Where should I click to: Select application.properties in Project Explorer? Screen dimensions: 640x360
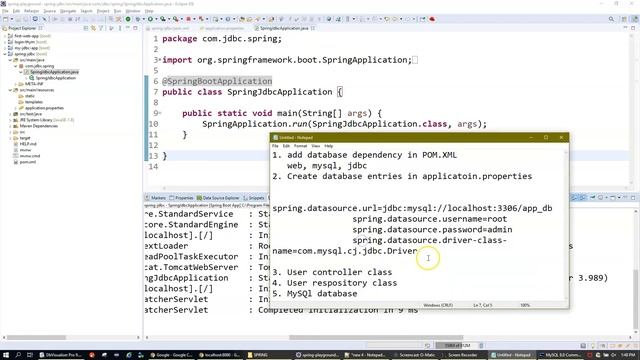(44, 108)
